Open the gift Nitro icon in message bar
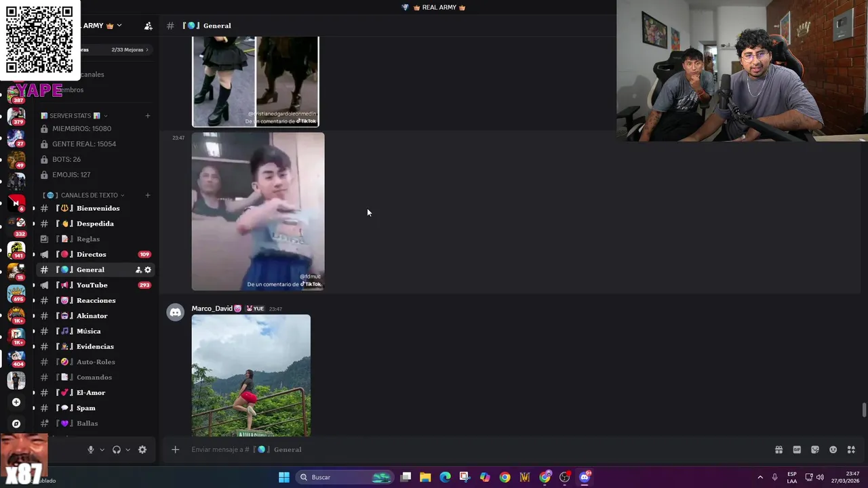This screenshot has width=868, height=488. click(779, 449)
